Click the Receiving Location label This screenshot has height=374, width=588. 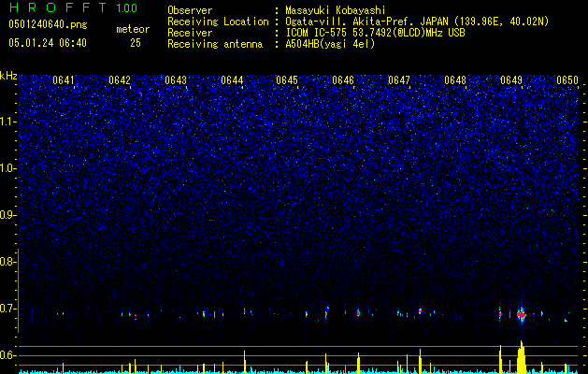tap(218, 22)
